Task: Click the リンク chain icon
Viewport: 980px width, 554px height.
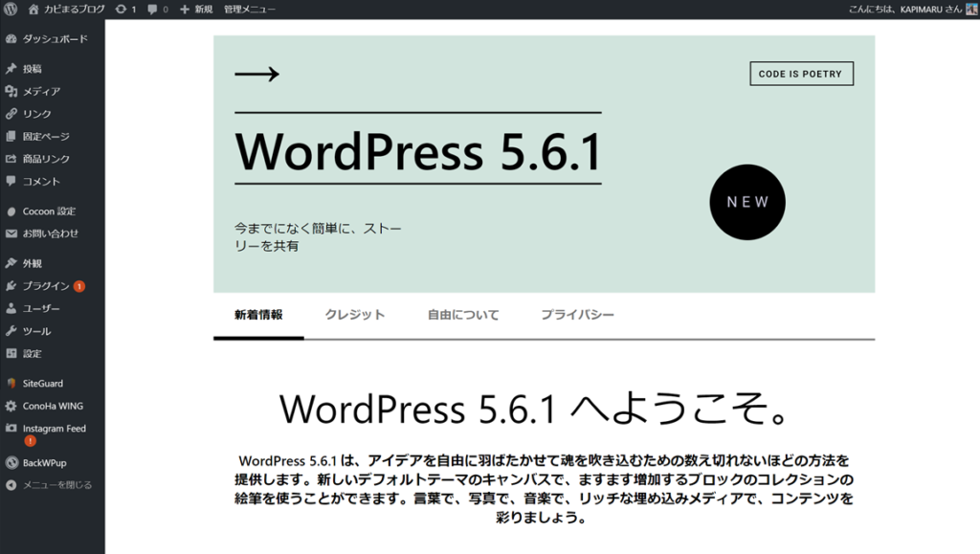Action: [11, 114]
